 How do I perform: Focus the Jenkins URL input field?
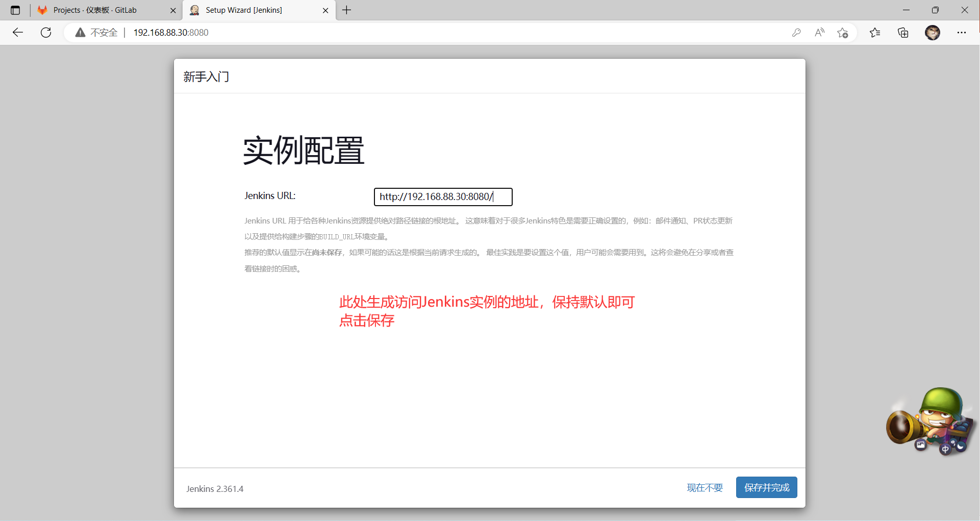pos(443,197)
